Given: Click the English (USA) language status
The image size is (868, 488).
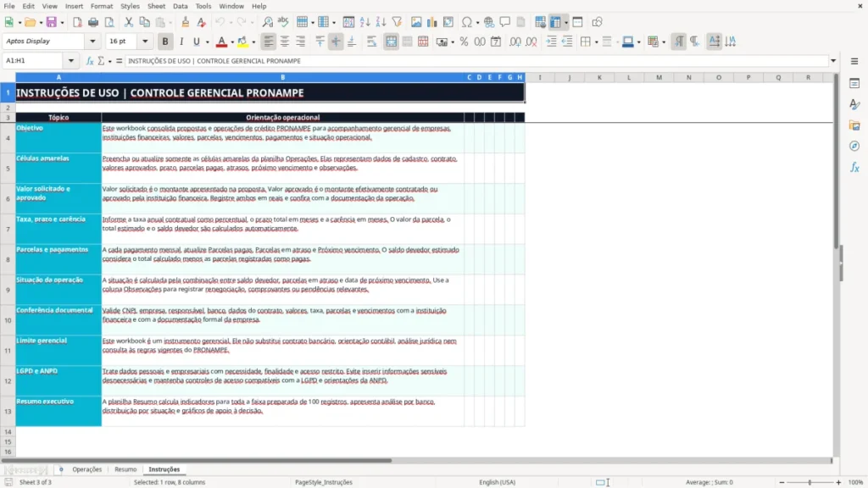Looking at the screenshot, I should 497,482.
